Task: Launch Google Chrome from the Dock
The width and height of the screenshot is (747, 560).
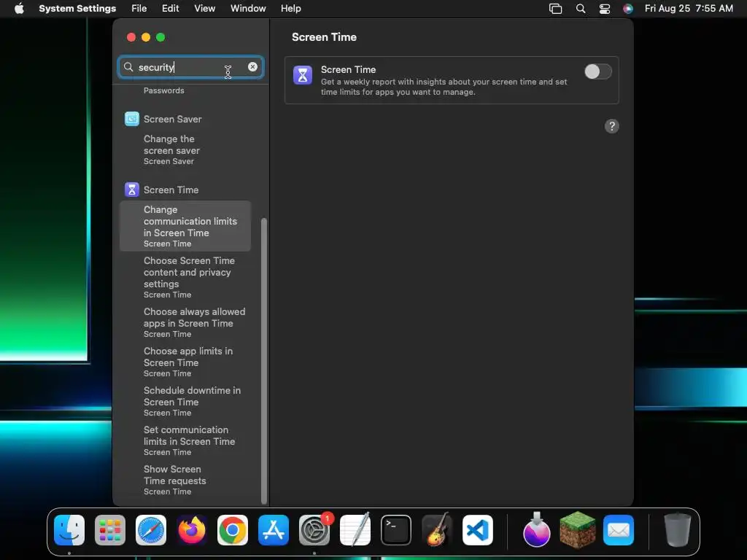Action: click(x=233, y=530)
